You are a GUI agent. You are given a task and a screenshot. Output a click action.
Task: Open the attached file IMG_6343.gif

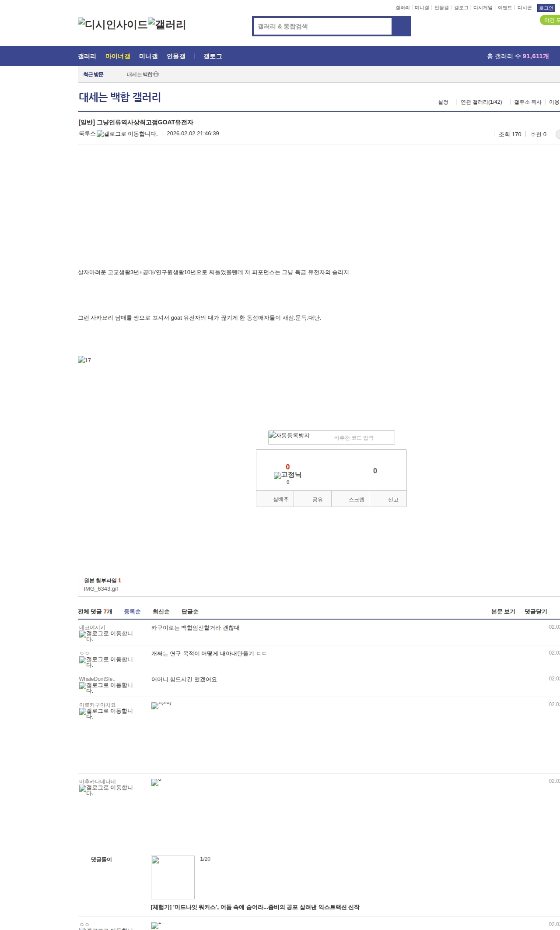coord(101,589)
